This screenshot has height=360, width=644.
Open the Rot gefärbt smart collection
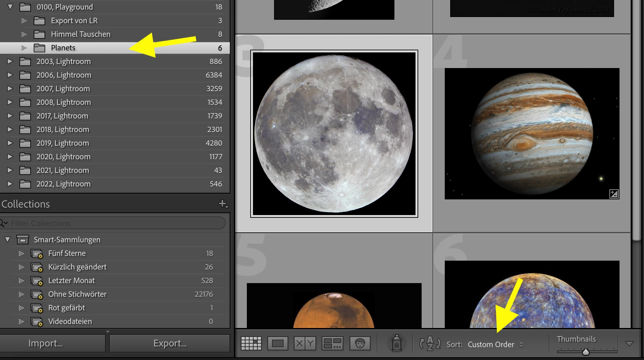click(115, 308)
